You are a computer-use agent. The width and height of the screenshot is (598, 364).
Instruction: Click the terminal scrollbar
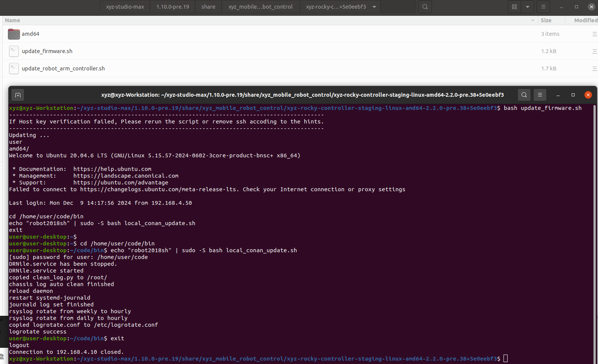(595, 233)
